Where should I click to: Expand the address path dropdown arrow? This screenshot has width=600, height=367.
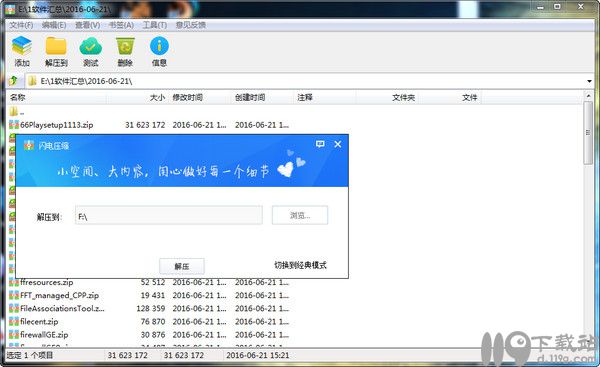tap(589, 81)
